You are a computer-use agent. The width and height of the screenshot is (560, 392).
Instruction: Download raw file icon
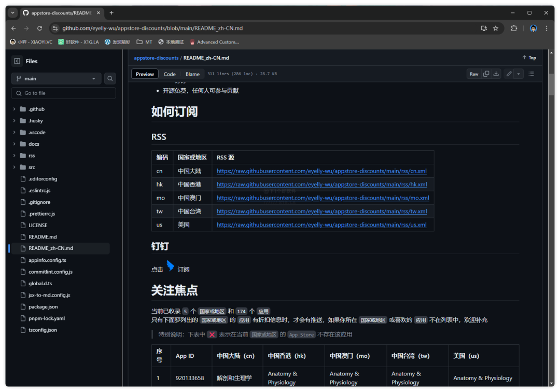[496, 74]
